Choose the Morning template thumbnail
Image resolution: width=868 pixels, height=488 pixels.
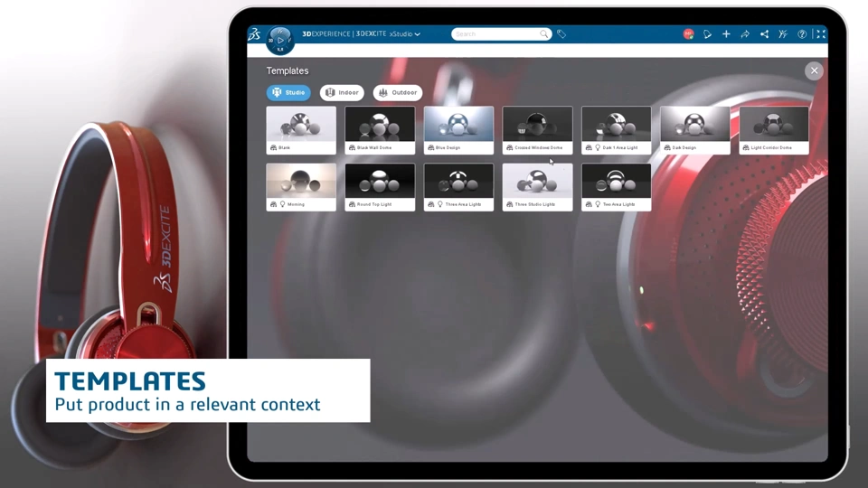[301, 187]
